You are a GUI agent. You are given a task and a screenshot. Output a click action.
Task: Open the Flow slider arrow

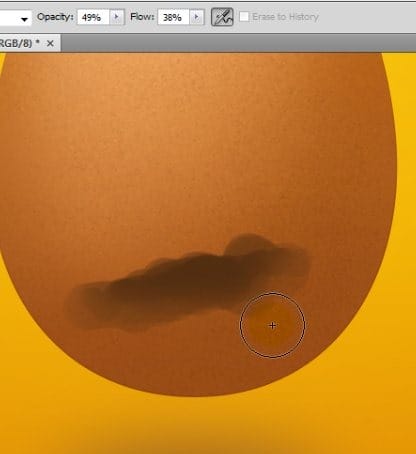(x=197, y=17)
